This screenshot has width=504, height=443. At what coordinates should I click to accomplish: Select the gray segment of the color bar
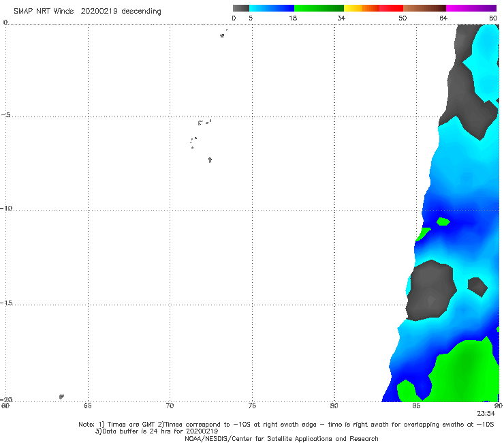pyautogui.click(x=240, y=8)
